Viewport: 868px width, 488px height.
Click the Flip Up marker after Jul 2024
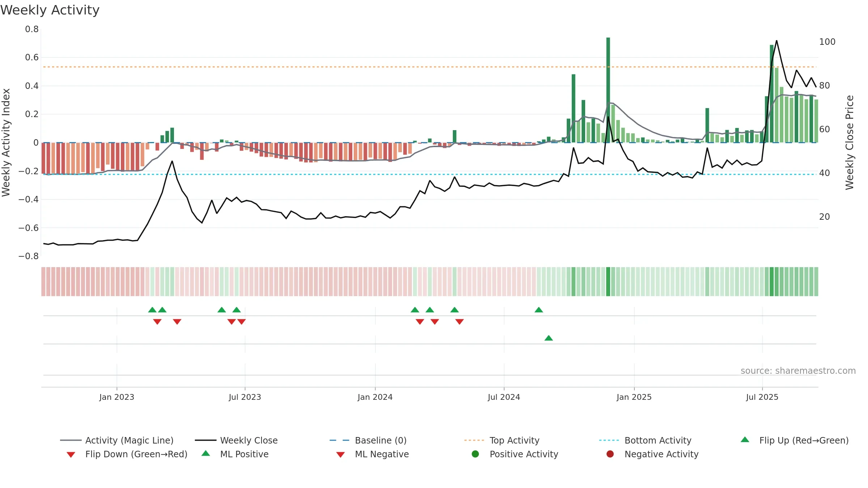pyautogui.click(x=539, y=310)
